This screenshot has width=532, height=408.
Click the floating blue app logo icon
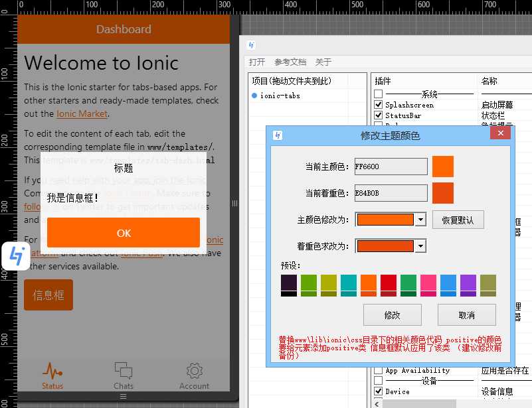click(x=17, y=256)
